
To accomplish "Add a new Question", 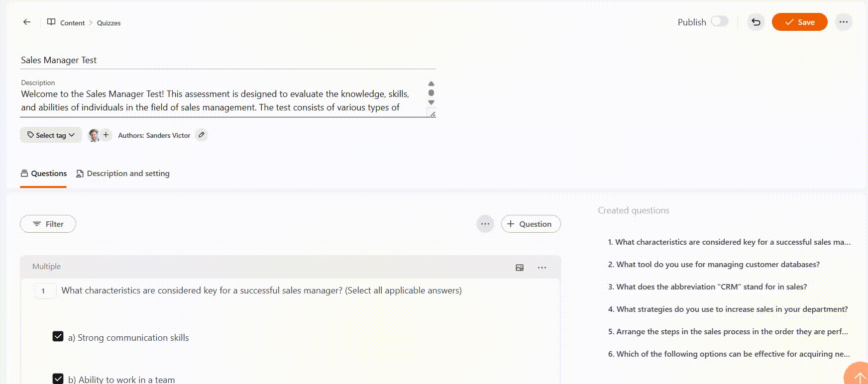I will tap(531, 224).
